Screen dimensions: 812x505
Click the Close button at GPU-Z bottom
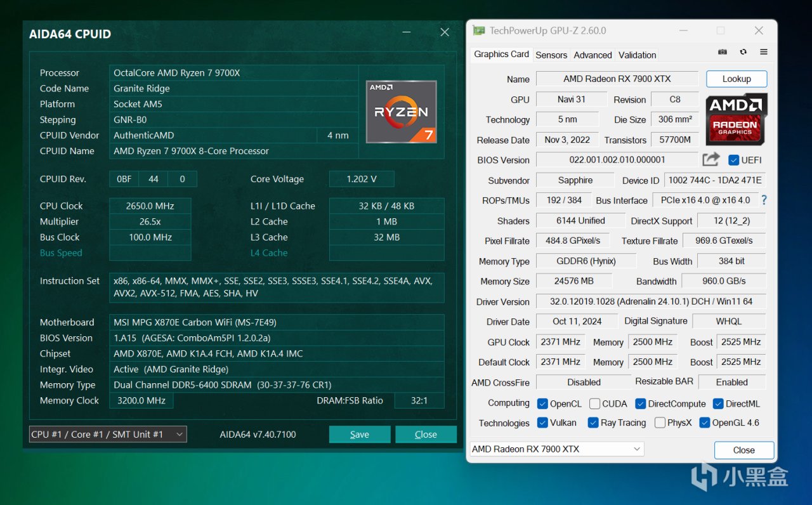pyautogui.click(x=743, y=450)
